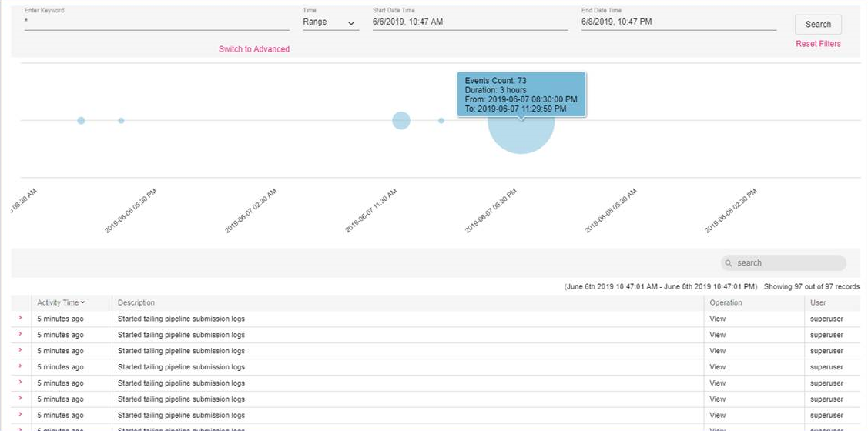Screen dimensions: 868x431
Task: Expand the third table row's red chevron
Action: click(21, 350)
